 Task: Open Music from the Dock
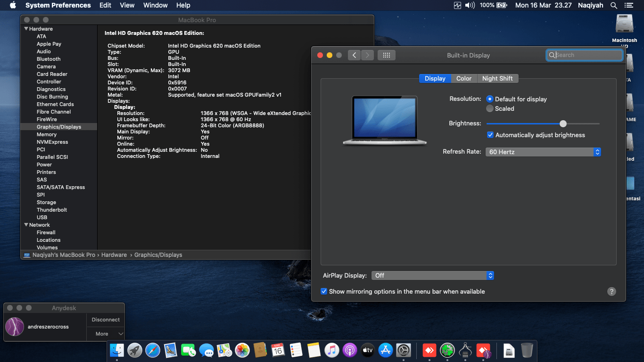coord(332,350)
